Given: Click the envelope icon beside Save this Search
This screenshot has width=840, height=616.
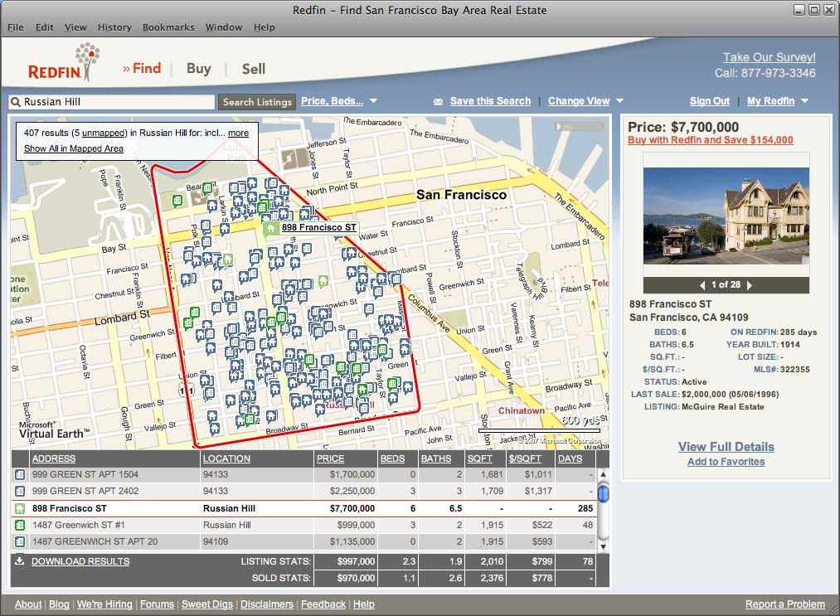Looking at the screenshot, I should [438, 102].
